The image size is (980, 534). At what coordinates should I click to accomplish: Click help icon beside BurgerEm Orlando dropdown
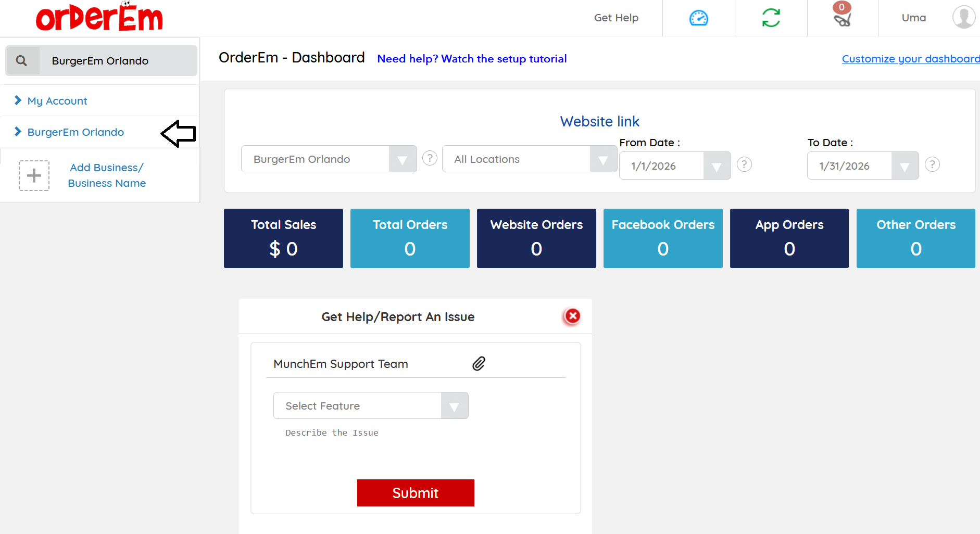pyautogui.click(x=430, y=158)
